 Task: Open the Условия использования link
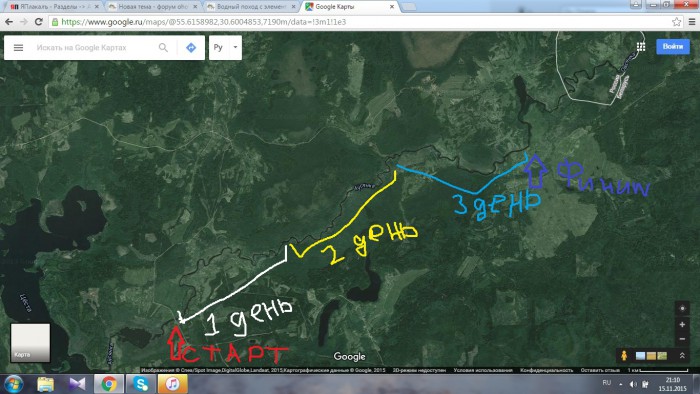tap(483, 370)
